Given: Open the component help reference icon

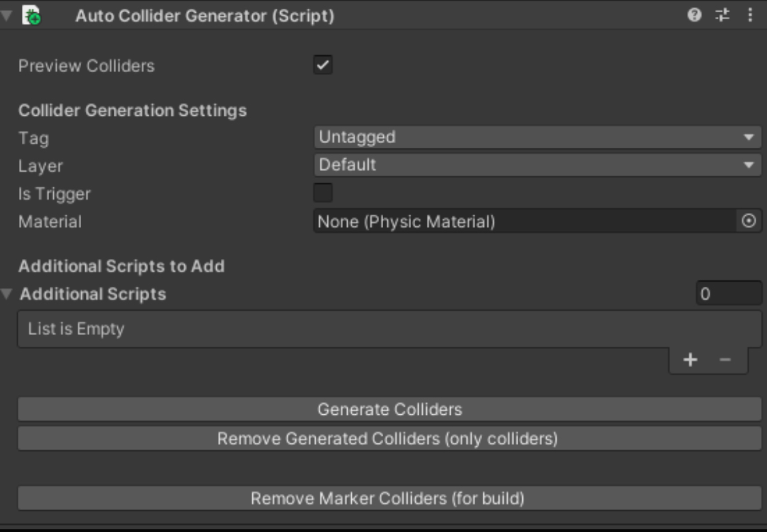Looking at the screenshot, I should 694,15.
